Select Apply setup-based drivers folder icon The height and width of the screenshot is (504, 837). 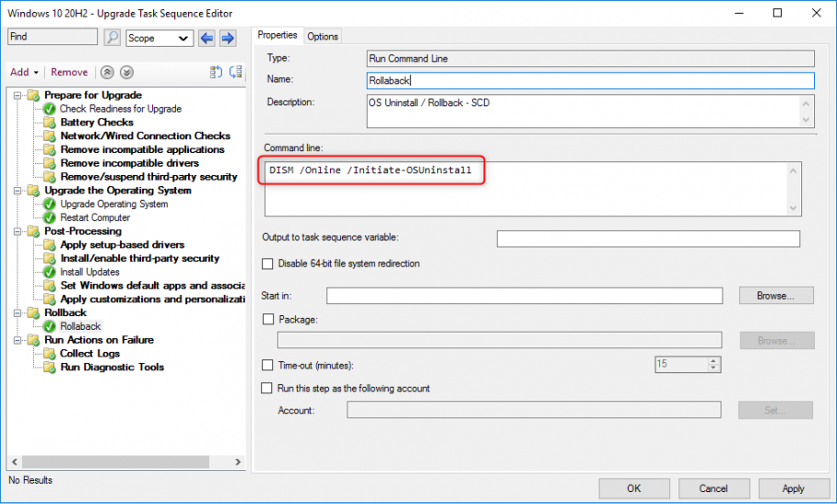pyautogui.click(x=50, y=245)
